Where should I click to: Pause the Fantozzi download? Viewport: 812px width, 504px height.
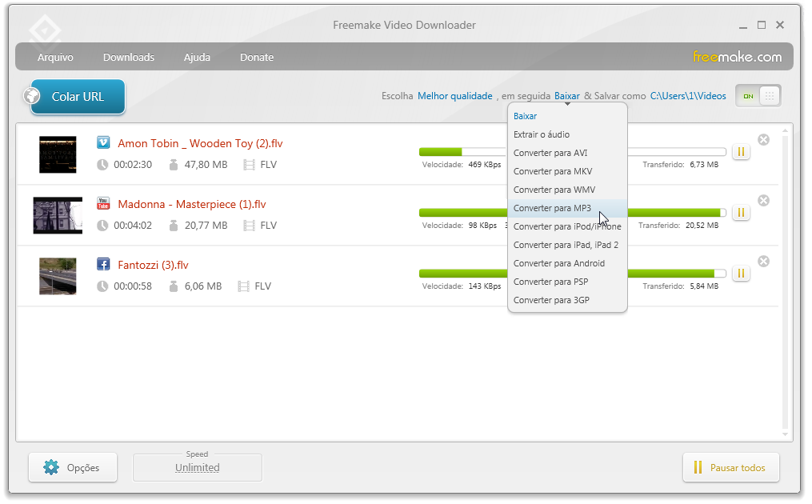tap(741, 273)
